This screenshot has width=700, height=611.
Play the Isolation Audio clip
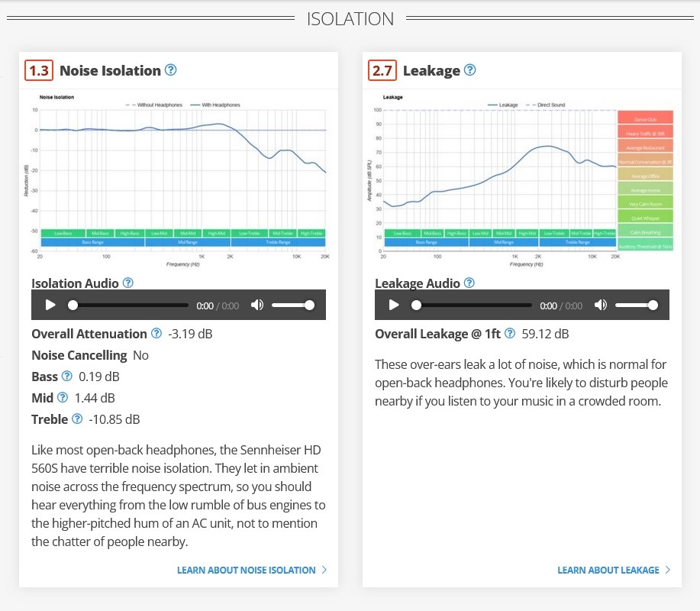pos(50,305)
